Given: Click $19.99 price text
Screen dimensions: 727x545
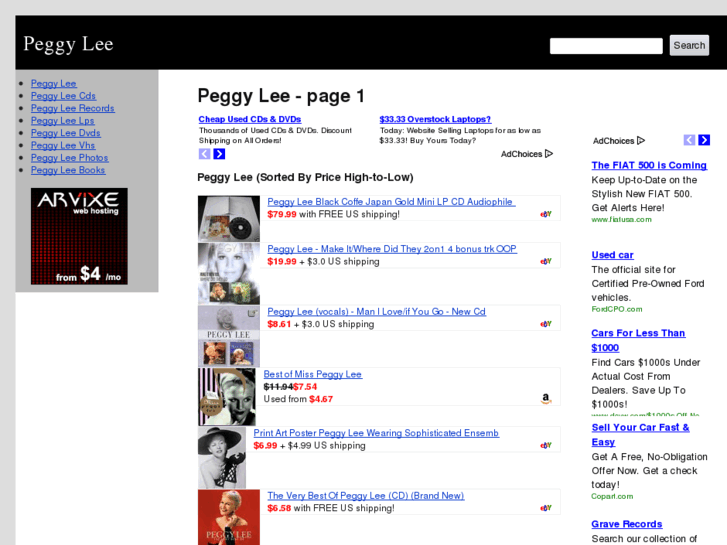Looking at the screenshot, I should coord(282,262).
